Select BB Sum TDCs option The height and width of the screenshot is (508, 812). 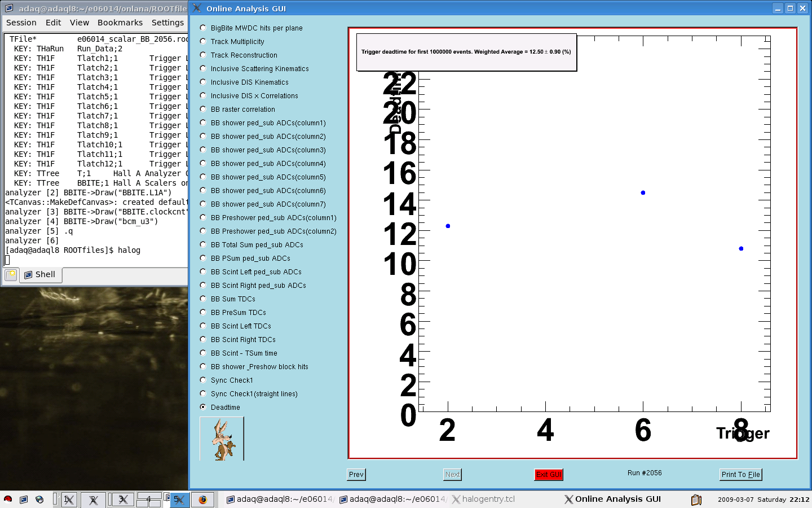pyautogui.click(x=228, y=299)
